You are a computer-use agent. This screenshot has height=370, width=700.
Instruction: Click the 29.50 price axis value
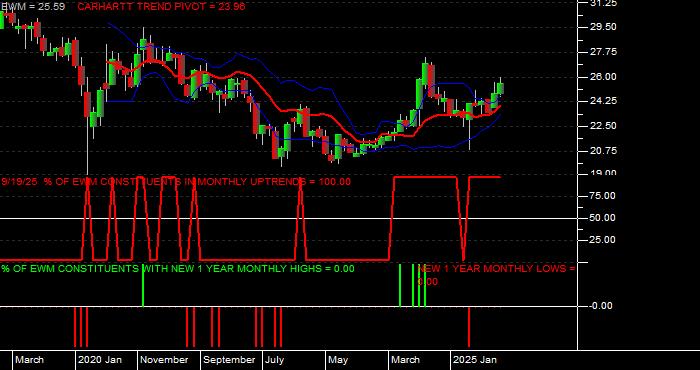tap(604, 27)
